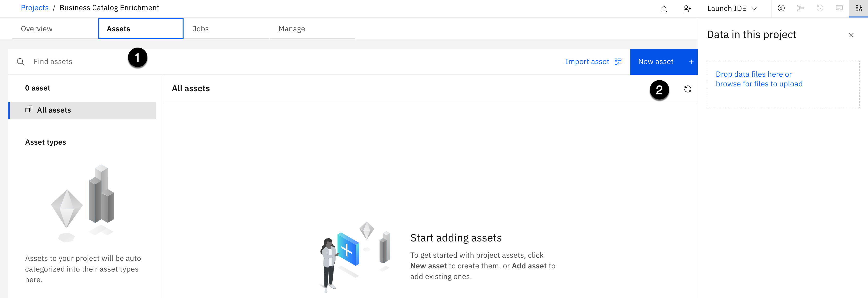The image size is (868, 298).
Task: Switch to the Overview tab
Action: (x=37, y=29)
